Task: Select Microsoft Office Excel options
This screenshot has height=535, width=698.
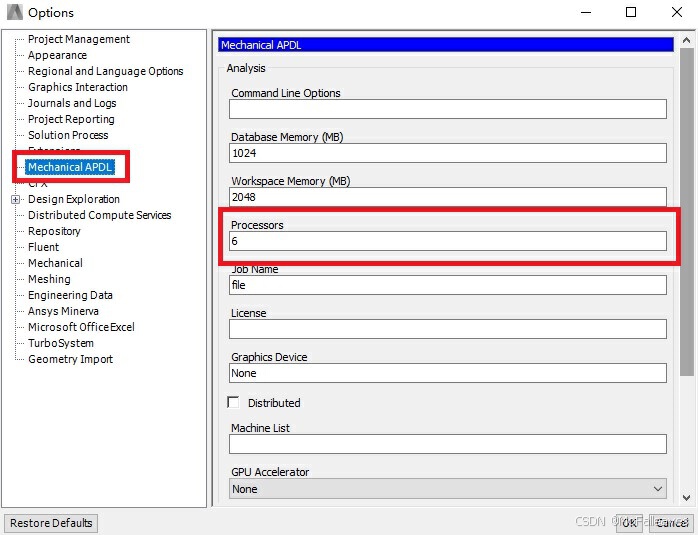Action: click(81, 328)
